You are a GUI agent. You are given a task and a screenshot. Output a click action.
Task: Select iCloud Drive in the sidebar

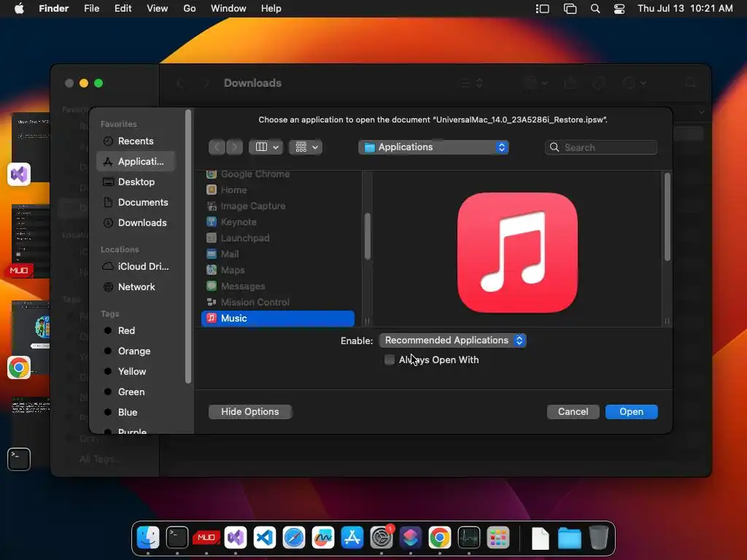[x=136, y=267]
